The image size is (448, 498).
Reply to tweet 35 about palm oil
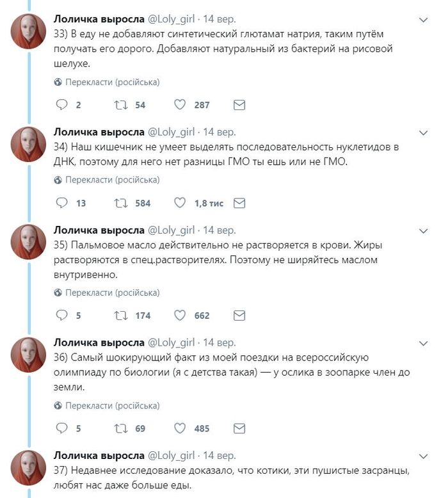pos(62,315)
